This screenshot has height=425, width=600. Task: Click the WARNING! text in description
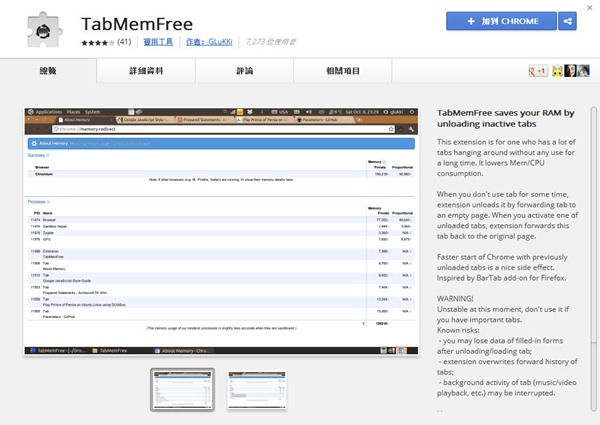click(455, 298)
